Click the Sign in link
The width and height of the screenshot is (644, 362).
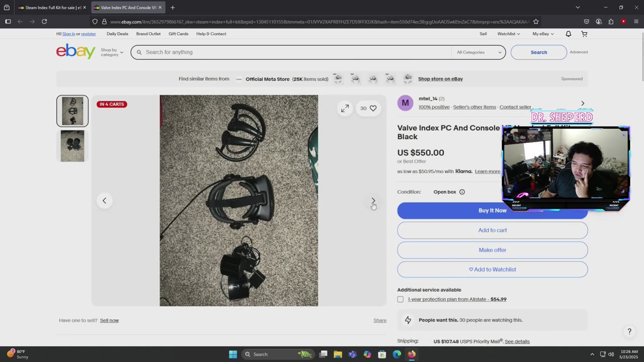click(x=68, y=34)
